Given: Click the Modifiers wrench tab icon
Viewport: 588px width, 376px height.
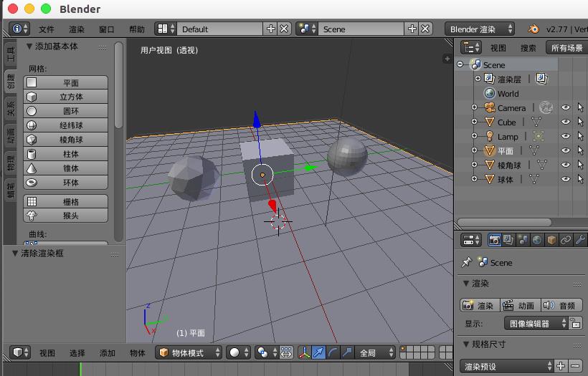Looking at the screenshot, I should (x=581, y=240).
